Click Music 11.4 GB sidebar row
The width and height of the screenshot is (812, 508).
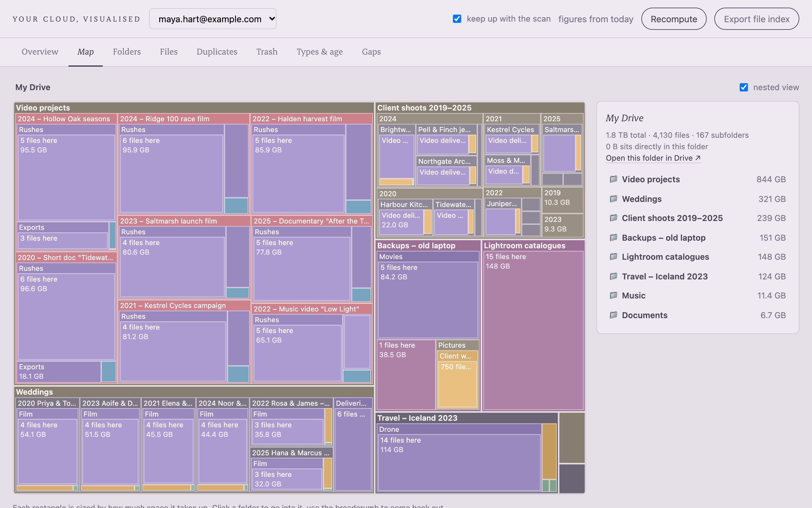point(697,296)
